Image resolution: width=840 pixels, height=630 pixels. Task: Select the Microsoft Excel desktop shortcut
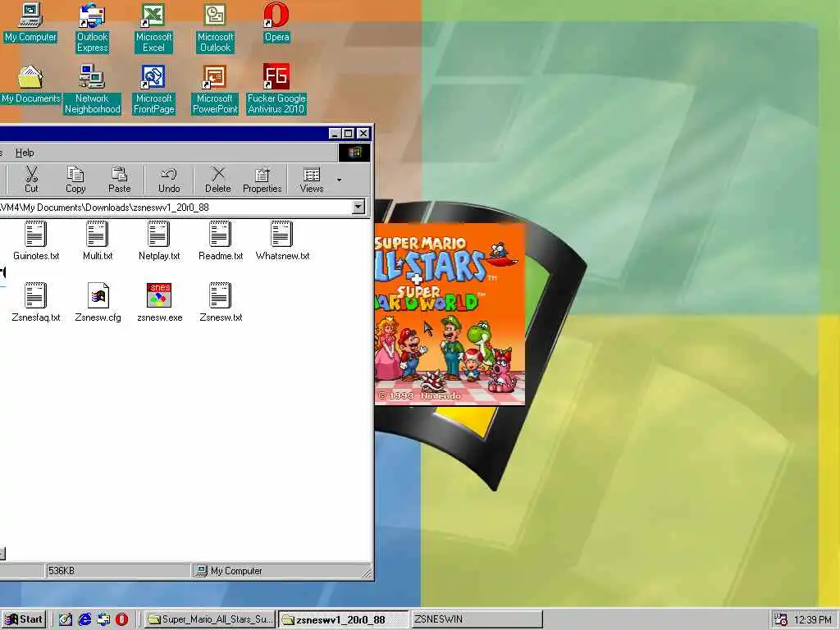[x=153, y=28]
